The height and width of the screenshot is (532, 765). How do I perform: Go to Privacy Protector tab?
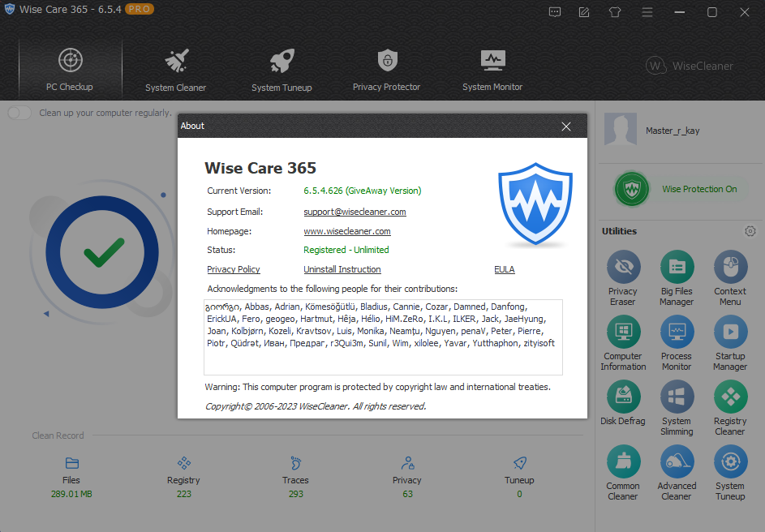[x=386, y=70]
